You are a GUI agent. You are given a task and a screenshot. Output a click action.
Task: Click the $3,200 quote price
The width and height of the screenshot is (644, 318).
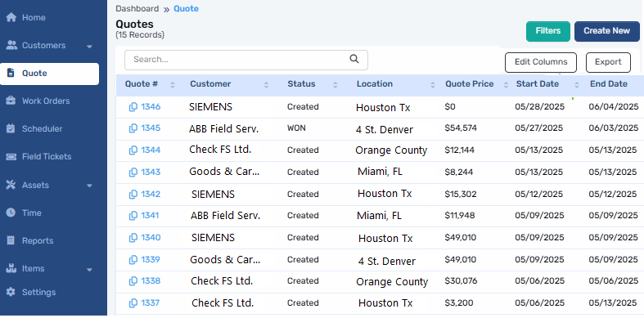click(459, 303)
